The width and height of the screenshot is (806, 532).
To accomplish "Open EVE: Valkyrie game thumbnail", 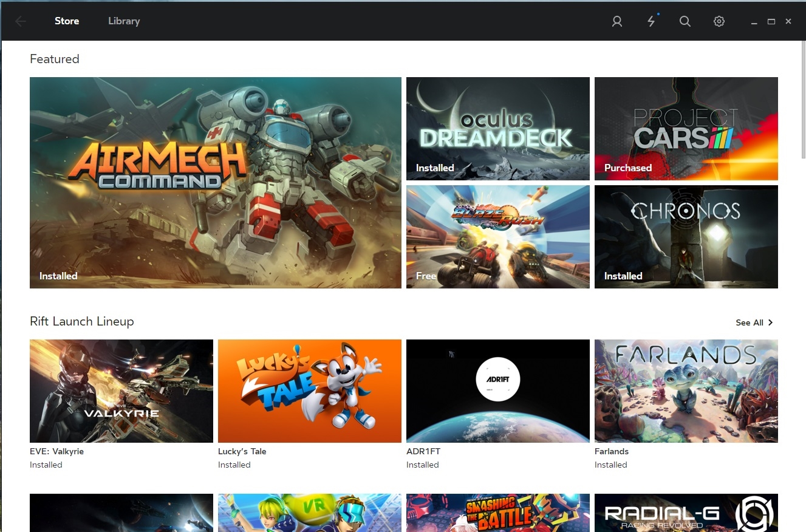I will [x=121, y=391].
